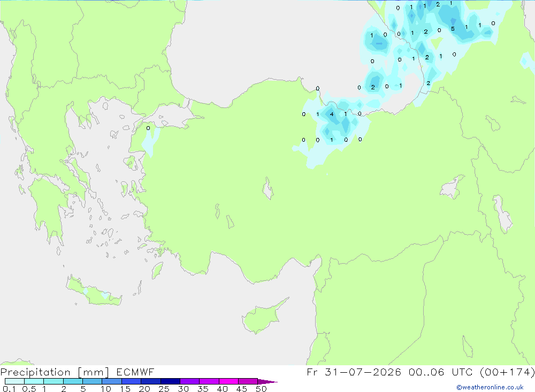Click the '20' legend scale label
The width and height of the screenshot is (535, 392).
click(x=144, y=389)
